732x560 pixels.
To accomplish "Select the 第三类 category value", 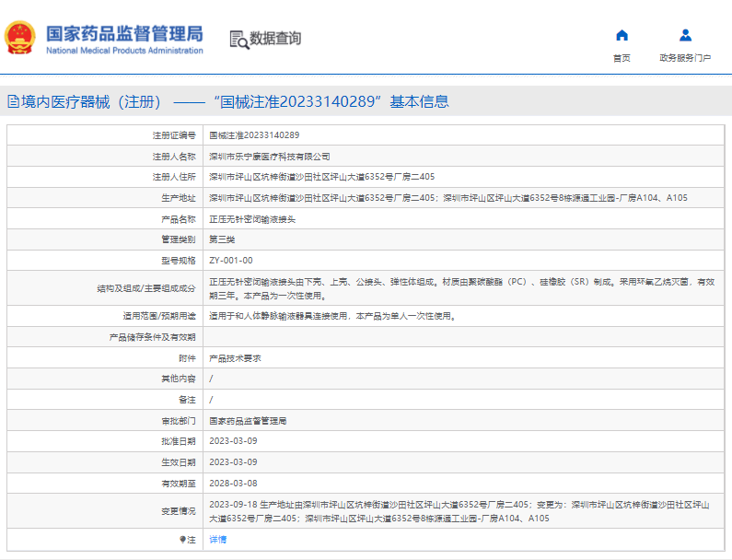I will tap(222, 239).
